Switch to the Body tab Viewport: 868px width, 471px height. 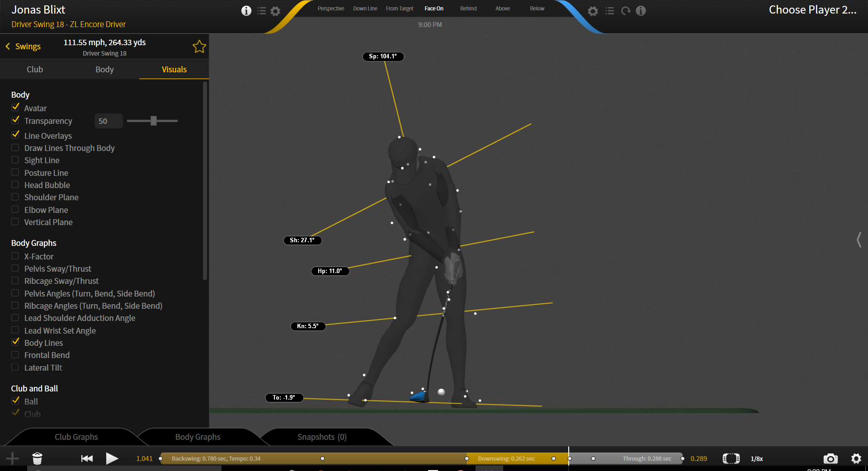point(104,69)
